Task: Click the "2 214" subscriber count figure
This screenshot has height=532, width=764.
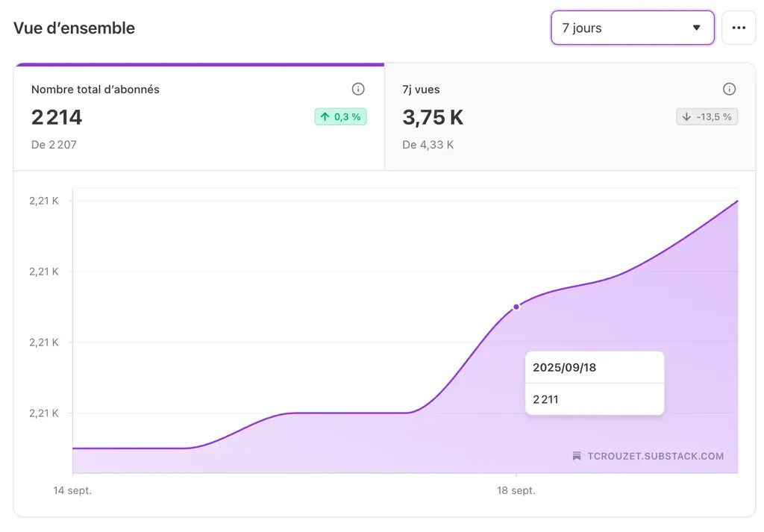Action: (x=55, y=117)
